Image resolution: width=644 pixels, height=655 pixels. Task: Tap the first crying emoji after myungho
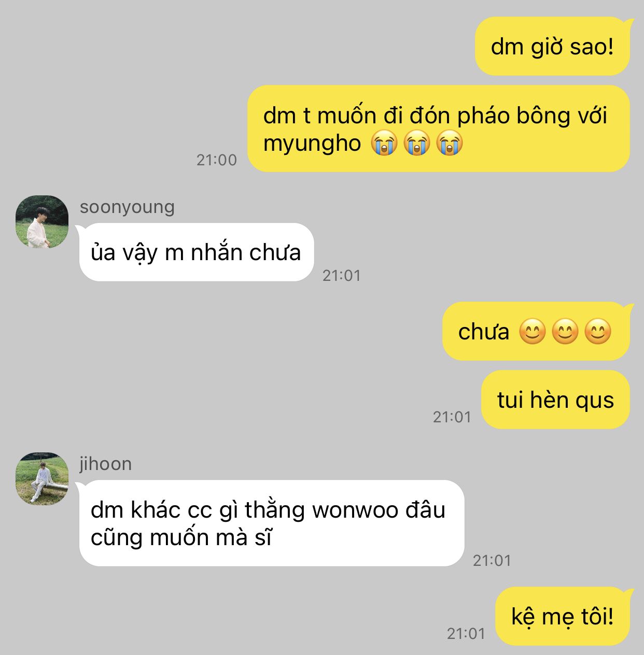click(x=384, y=143)
